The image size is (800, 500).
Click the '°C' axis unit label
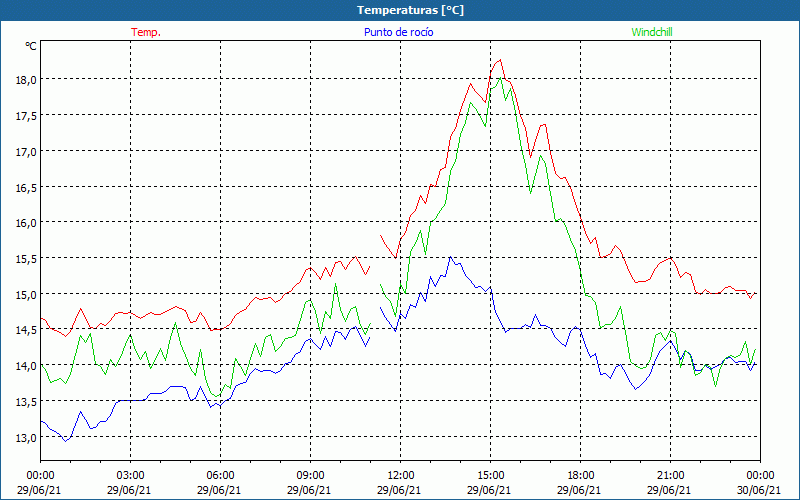coord(31,46)
